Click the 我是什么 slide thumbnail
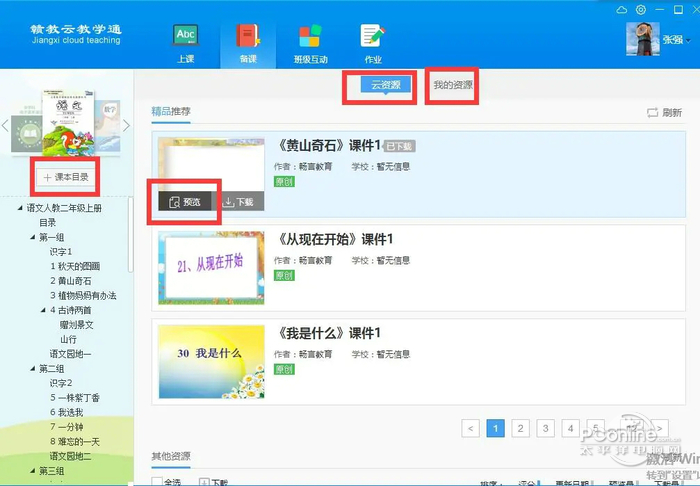Image resolution: width=700 pixels, height=486 pixels. click(x=211, y=361)
